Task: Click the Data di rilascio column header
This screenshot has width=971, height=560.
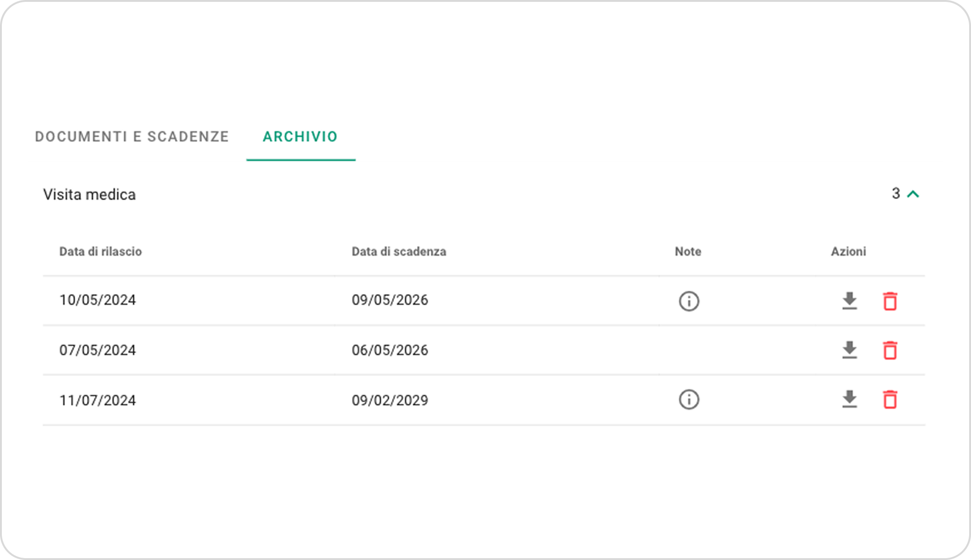Action: coord(100,252)
